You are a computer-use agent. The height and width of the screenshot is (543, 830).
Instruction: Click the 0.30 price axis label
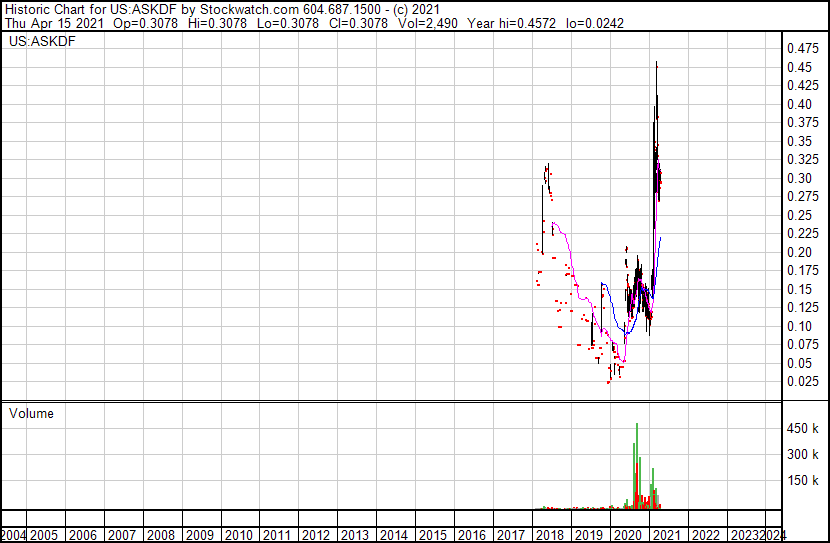[x=799, y=178]
